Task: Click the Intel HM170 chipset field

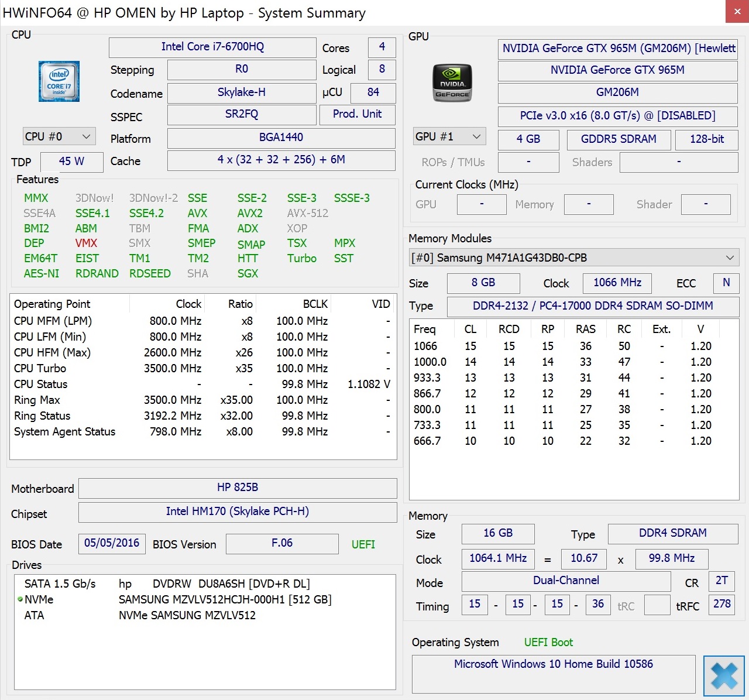Action: click(x=238, y=512)
